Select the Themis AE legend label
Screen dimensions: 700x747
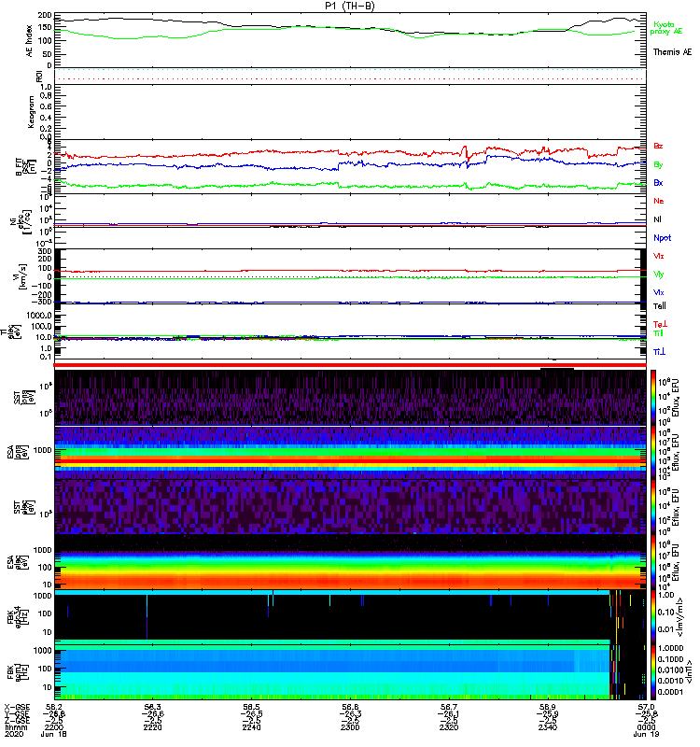[x=672, y=52]
